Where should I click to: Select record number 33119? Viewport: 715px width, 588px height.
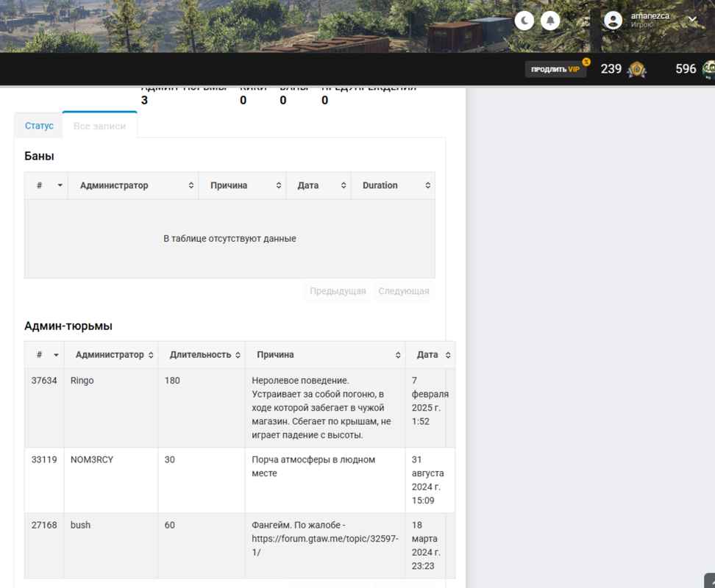pos(44,459)
